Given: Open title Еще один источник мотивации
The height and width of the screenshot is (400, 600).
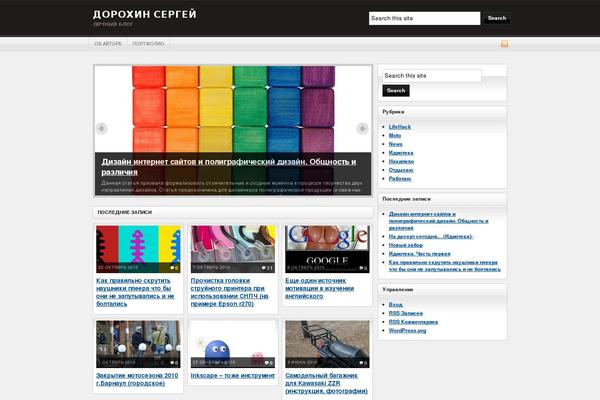Looking at the screenshot, I should tap(320, 288).
